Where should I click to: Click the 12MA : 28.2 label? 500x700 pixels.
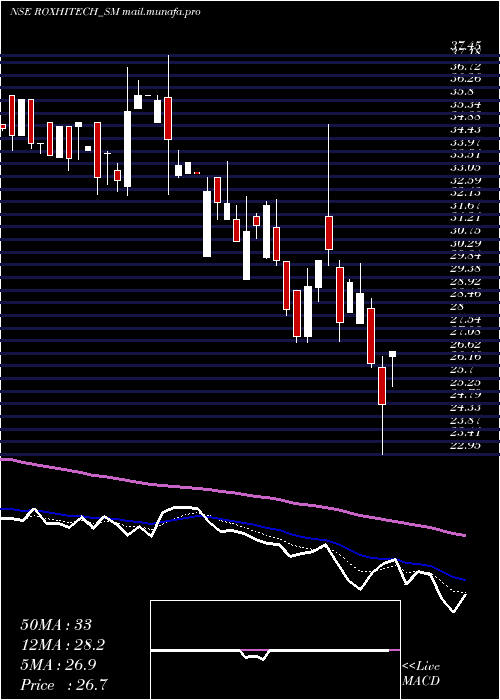click(64, 644)
